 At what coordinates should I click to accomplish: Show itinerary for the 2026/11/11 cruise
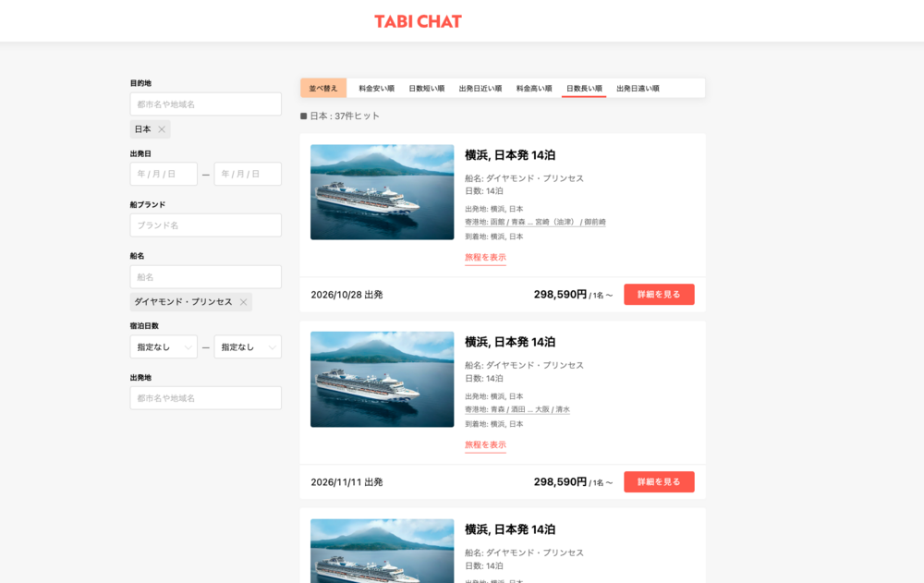pos(485,445)
